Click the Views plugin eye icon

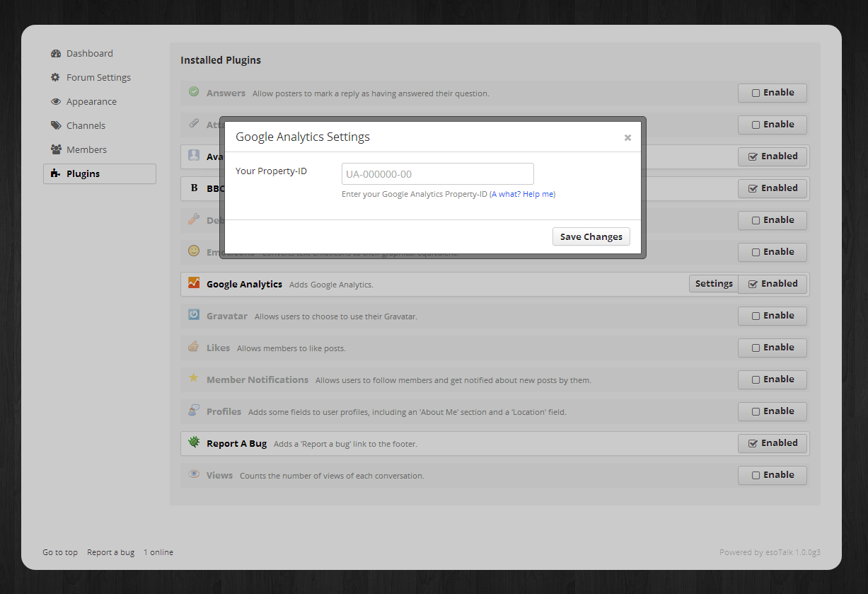tap(194, 474)
